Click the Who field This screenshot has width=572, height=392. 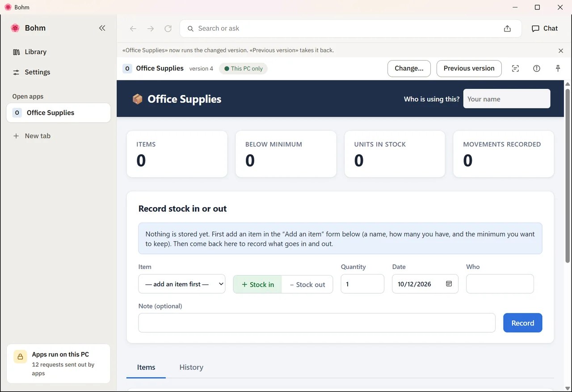point(500,284)
